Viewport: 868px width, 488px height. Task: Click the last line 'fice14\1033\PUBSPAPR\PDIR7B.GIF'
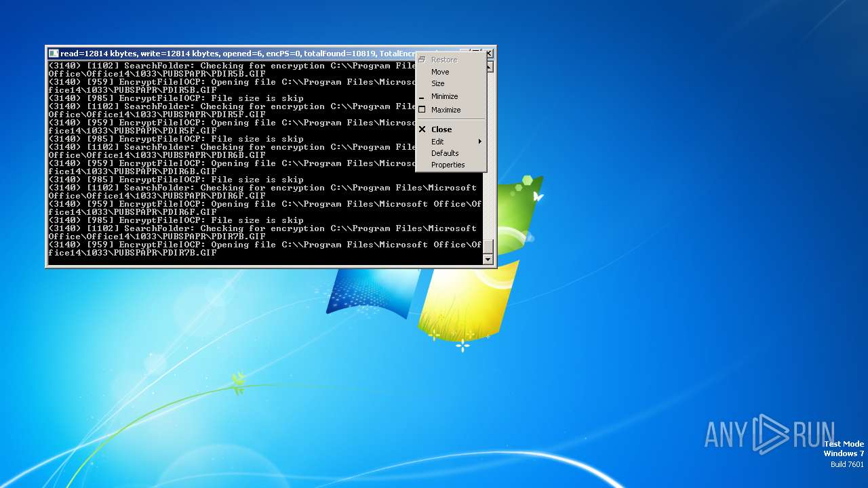[133, 253]
